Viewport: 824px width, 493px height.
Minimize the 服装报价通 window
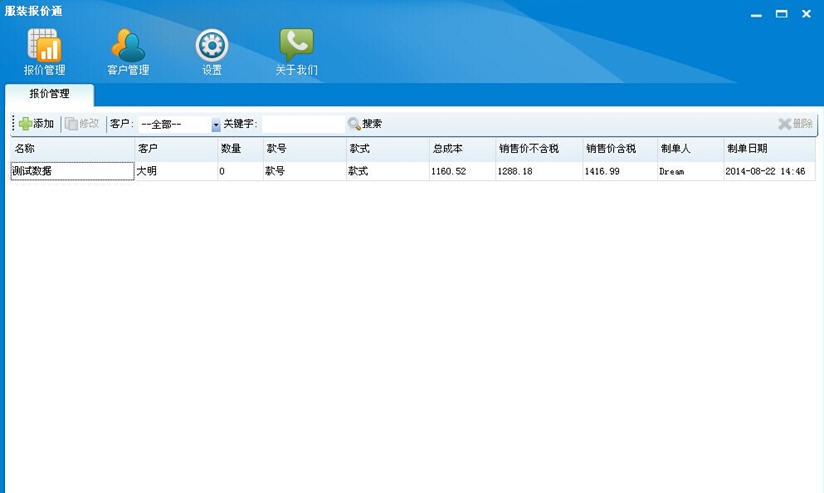tap(756, 15)
